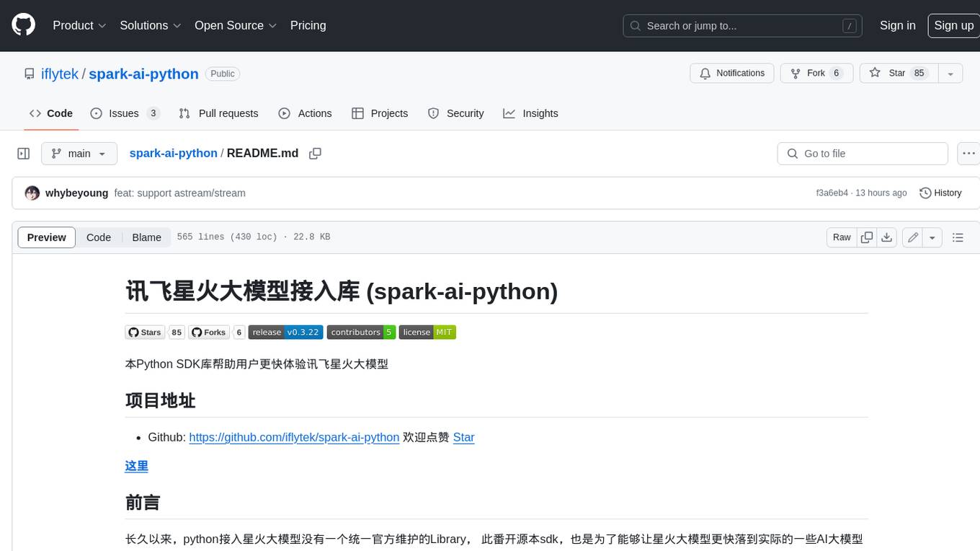Click whybeyoung avatar image

click(x=32, y=193)
